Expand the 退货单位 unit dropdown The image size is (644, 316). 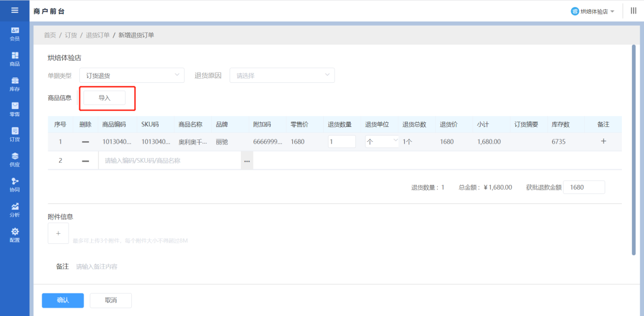(382, 142)
